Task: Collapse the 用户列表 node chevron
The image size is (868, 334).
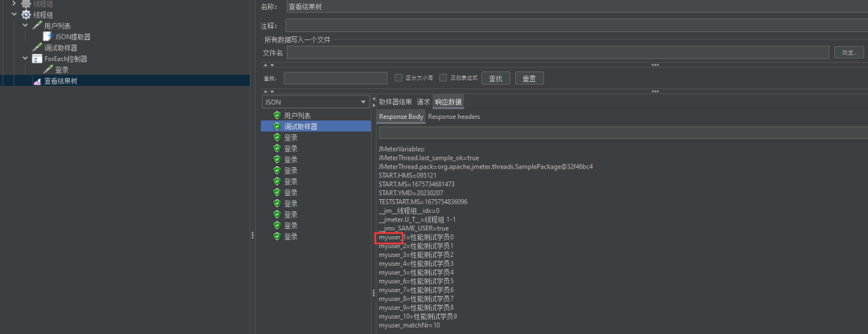Action: 25,26
